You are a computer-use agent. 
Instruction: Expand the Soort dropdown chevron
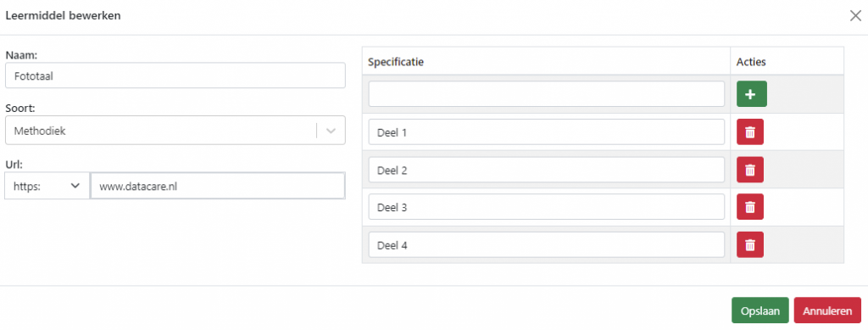click(x=331, y=131)
